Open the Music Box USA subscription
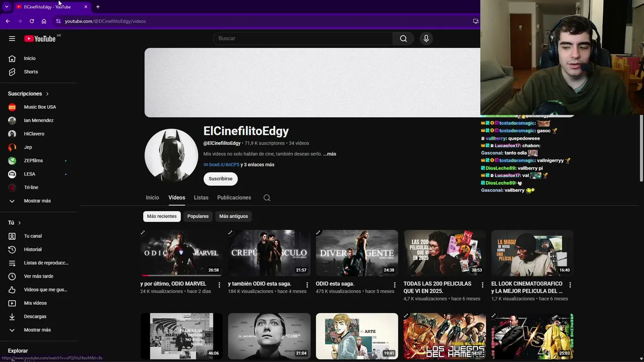 click(x=39, y=107)
